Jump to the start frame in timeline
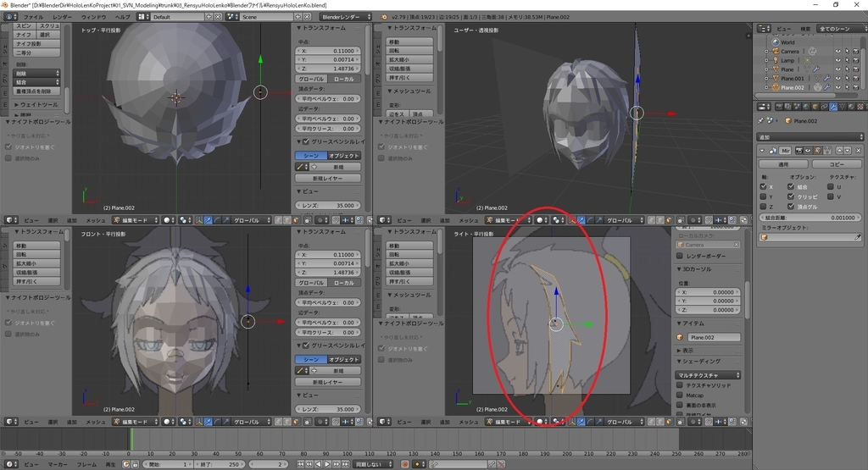The height and width of the screenshot is (470, 868). (x=301, y=464)
